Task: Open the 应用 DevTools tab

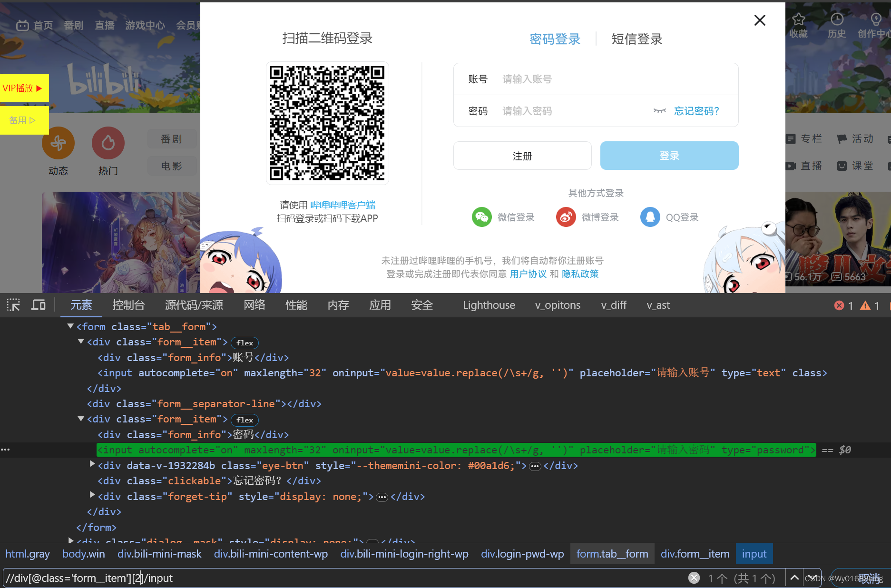Action: pos(380,305)
